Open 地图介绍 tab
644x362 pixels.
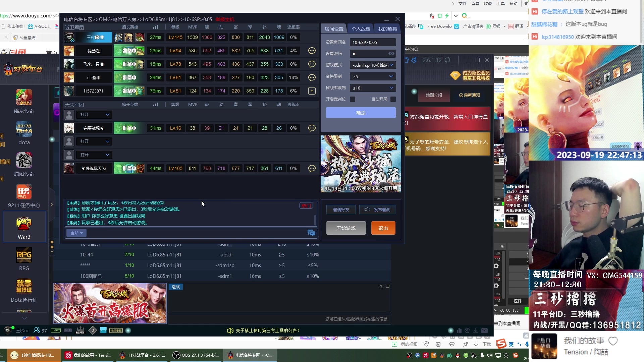(434, 95)
